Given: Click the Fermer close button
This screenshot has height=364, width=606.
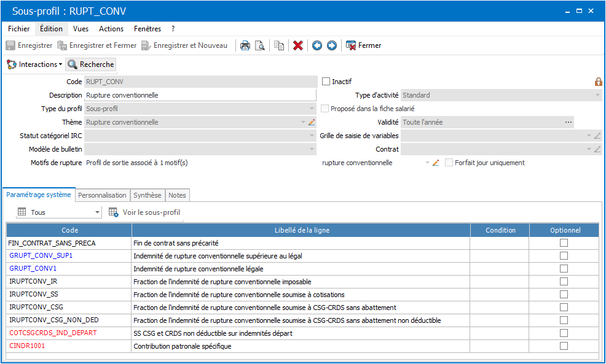Looking at the screenshot, I should point(363,45).
